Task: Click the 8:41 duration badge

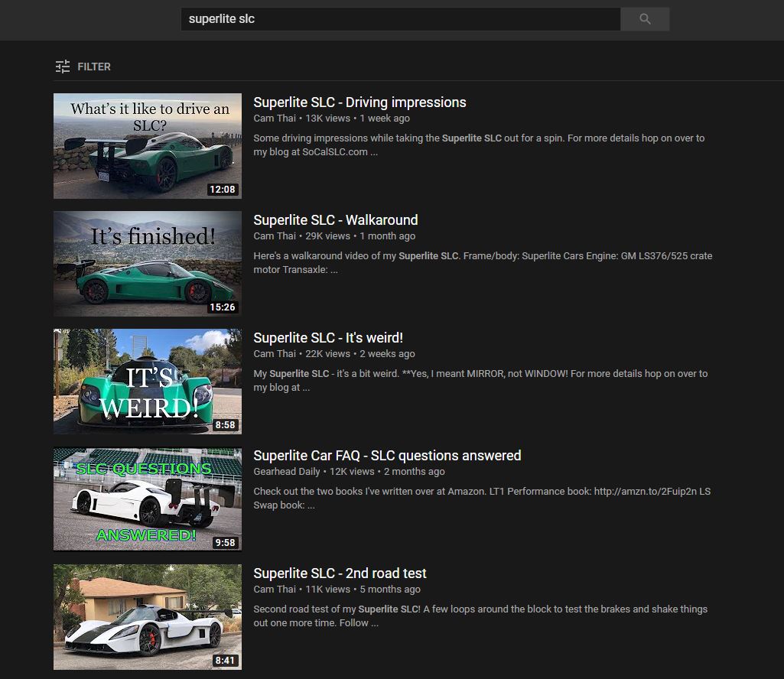Action: tap(225, 661)
